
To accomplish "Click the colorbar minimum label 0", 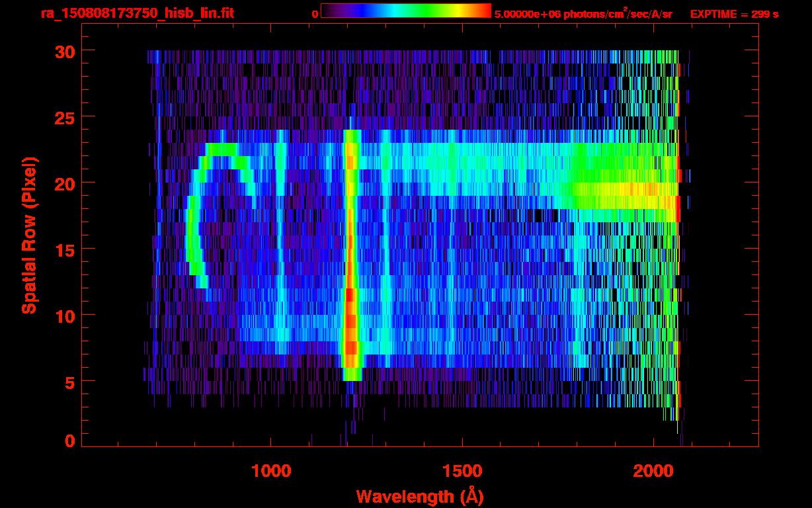I will [x=315, y=14].
